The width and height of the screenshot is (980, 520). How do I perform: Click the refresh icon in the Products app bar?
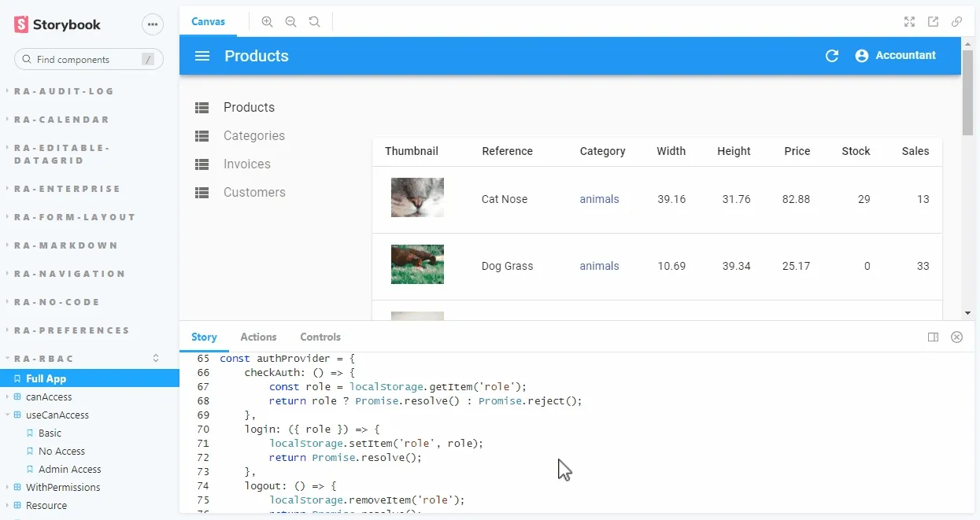point(832,55)
